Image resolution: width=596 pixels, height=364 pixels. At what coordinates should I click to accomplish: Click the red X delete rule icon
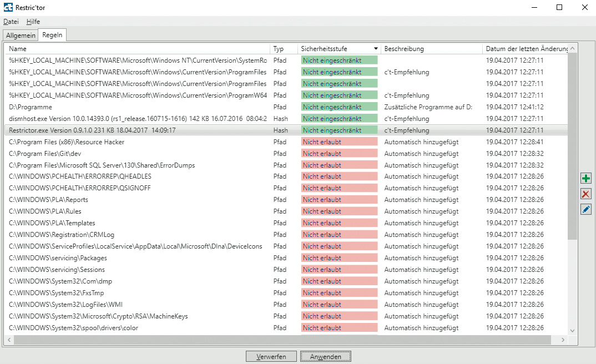click(585, 194)
